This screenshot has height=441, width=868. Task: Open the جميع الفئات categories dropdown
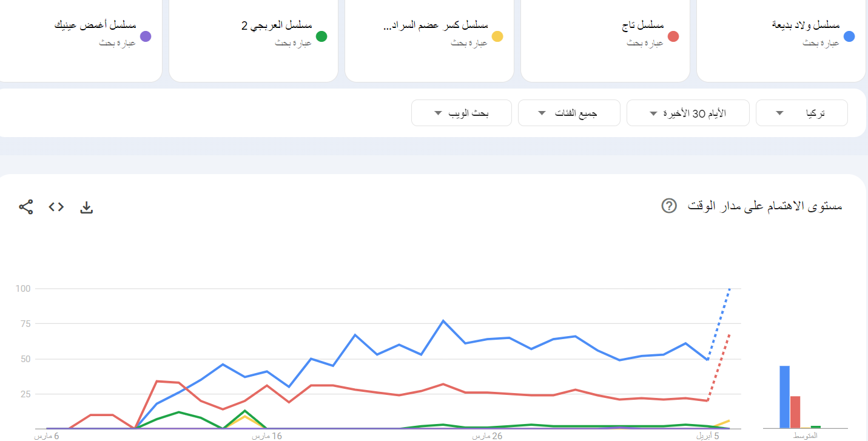click(569, 113)
